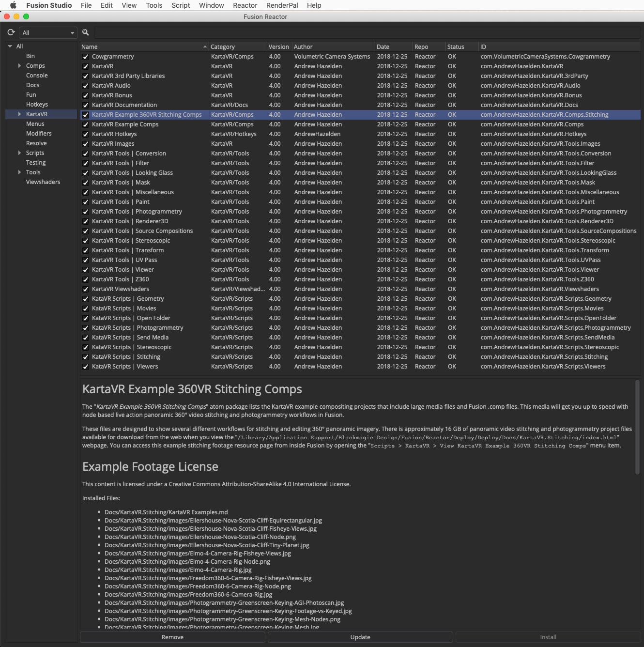Click the refresh icon in the toolbar
Image resolution: width=644 pixels, height=647 pixels.
pos(11,32)
